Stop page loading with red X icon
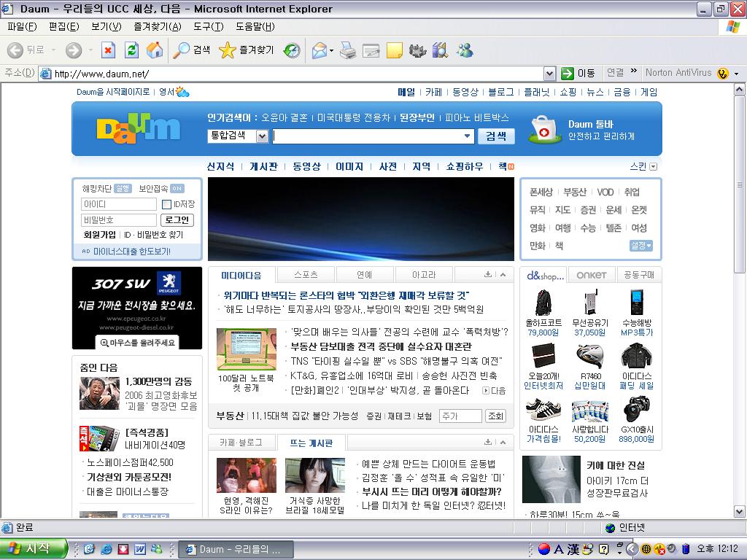Screen dimensions: 747x560 pos(108,50)
